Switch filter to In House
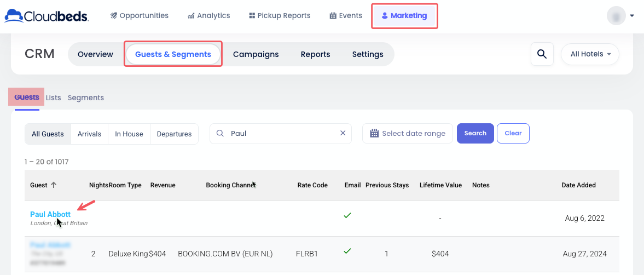The image size is (644, 275). [x=129, y=134]
